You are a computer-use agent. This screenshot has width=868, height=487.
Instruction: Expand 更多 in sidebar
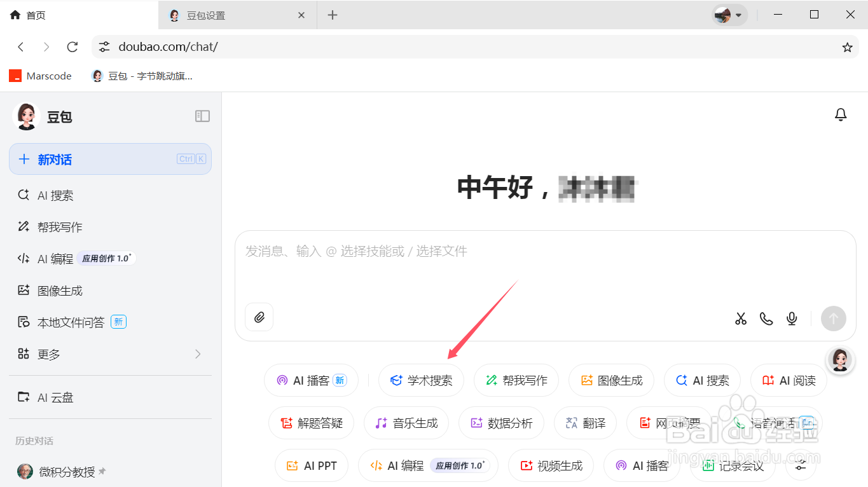[110, 354]
